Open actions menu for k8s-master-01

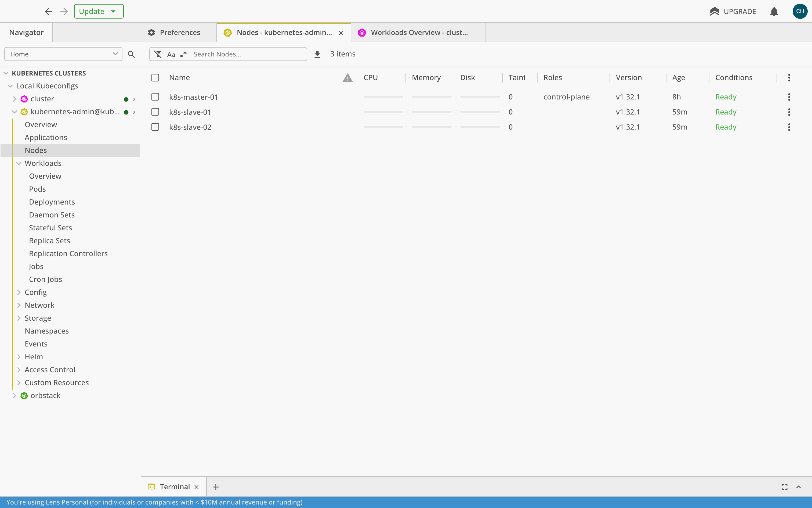[789, 97]
